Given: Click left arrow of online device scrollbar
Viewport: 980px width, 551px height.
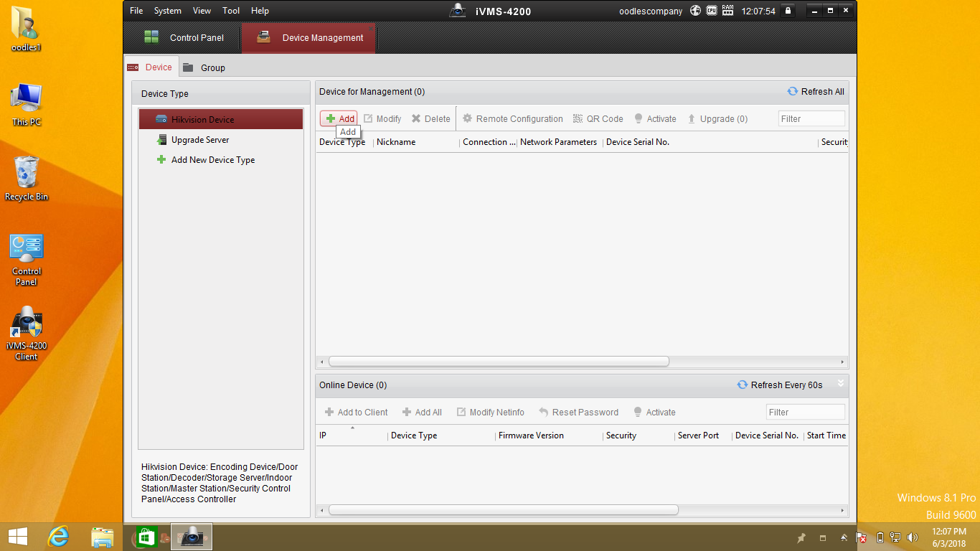Looking at the screenshot, I should [x=321, y=510].
